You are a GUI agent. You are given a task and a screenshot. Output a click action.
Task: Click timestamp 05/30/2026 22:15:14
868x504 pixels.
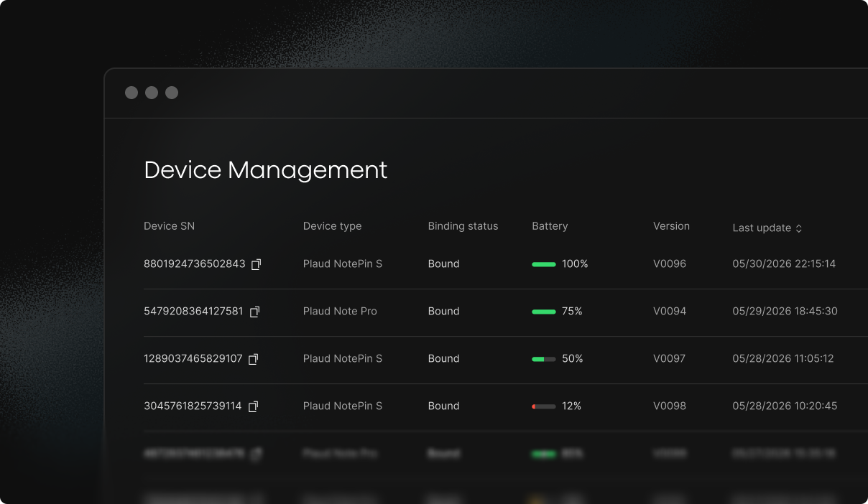click(784, 264)
